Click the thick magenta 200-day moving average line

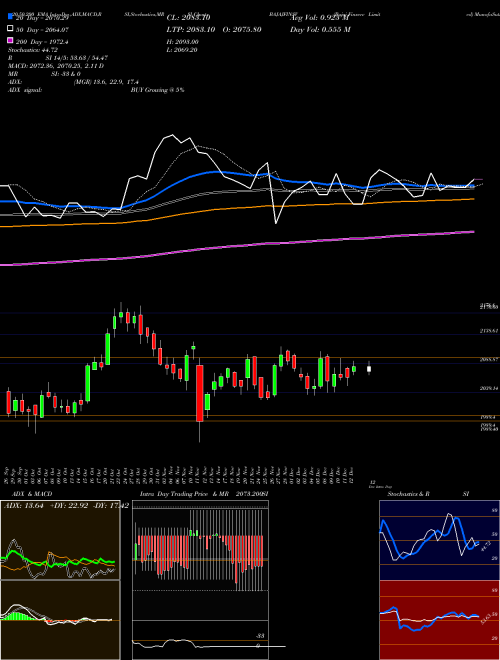237,247
